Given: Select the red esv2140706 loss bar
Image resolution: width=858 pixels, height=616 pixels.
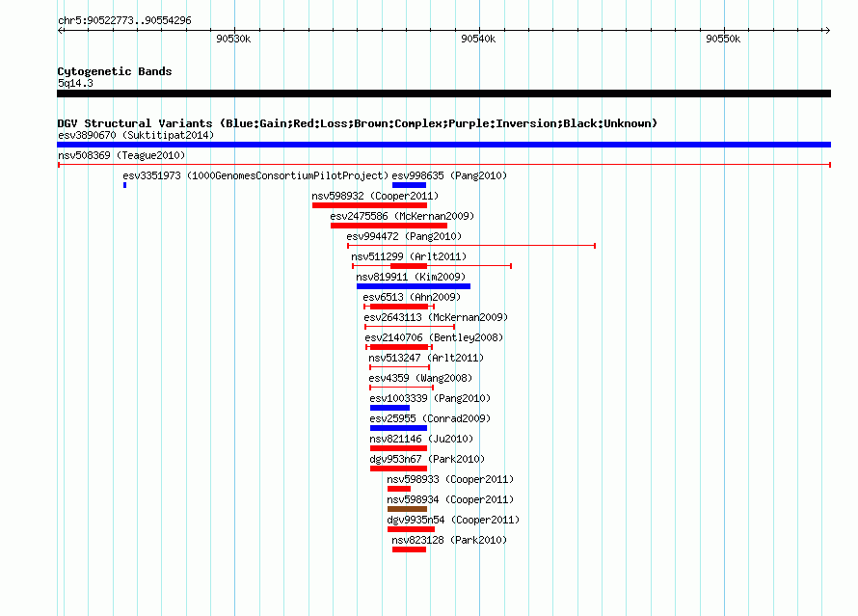Looking at the screenshot, I should (x=399, y=347).
